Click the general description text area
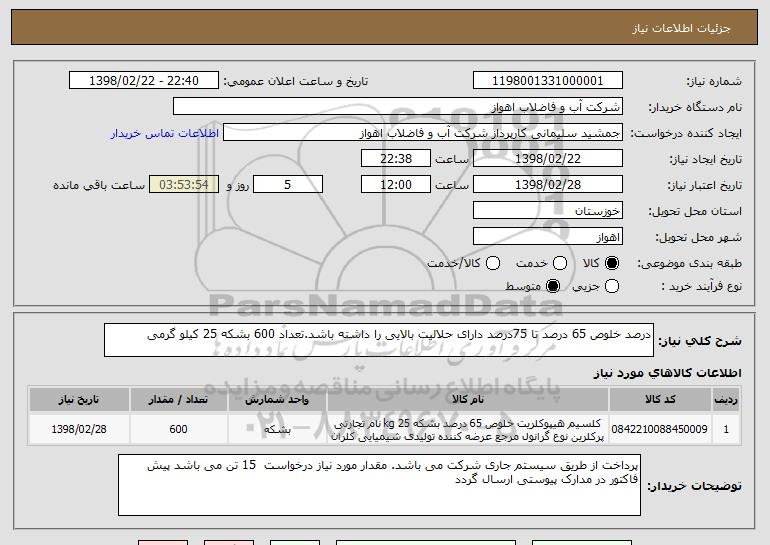The image size is (770, 545). pos(379,340)
